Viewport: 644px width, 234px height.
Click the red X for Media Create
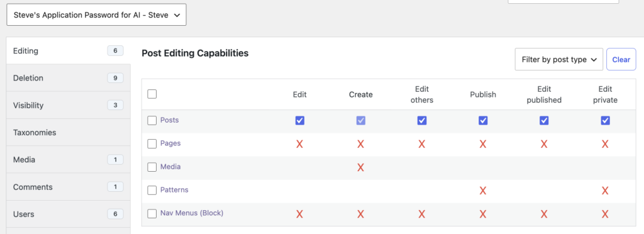pos(360,167)
